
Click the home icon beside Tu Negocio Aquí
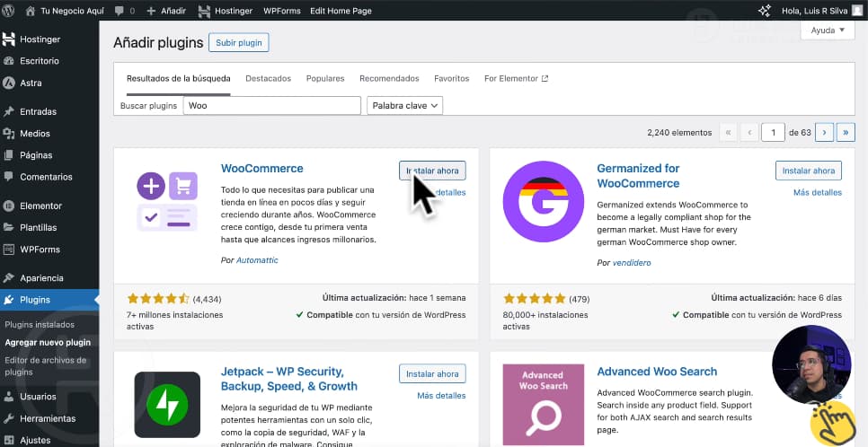[x=31, y=11]
